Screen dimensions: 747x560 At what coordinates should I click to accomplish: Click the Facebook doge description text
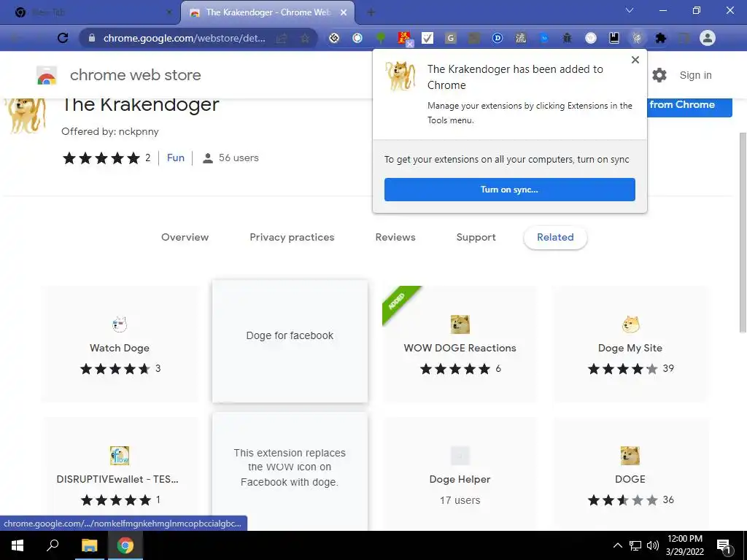tap(290, 467)
